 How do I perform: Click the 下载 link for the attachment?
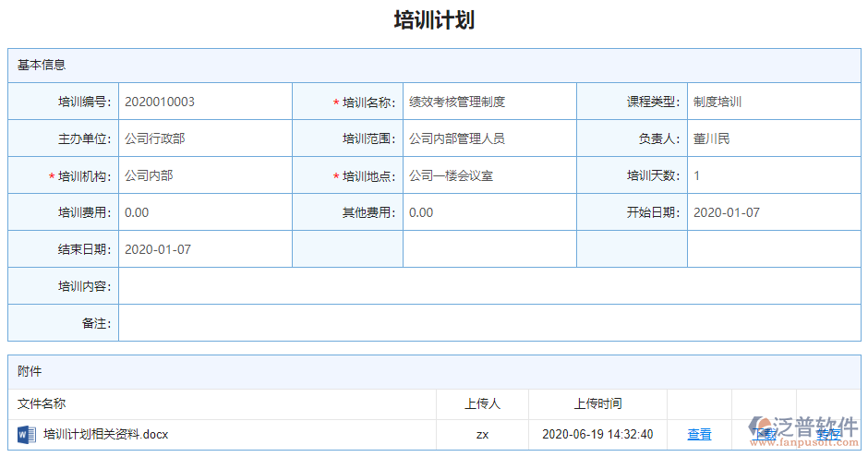tap(764, 434)
